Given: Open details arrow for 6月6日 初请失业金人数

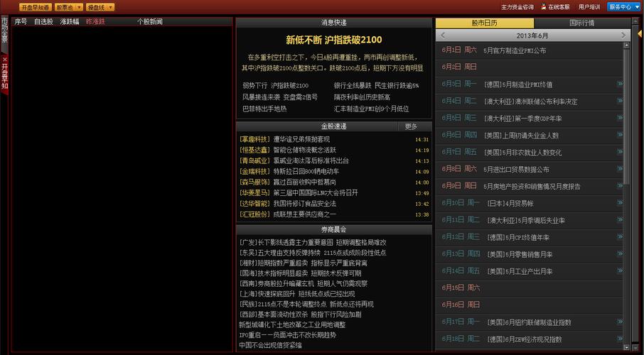Looking at the screenshot, I should (x=620, y=135).
